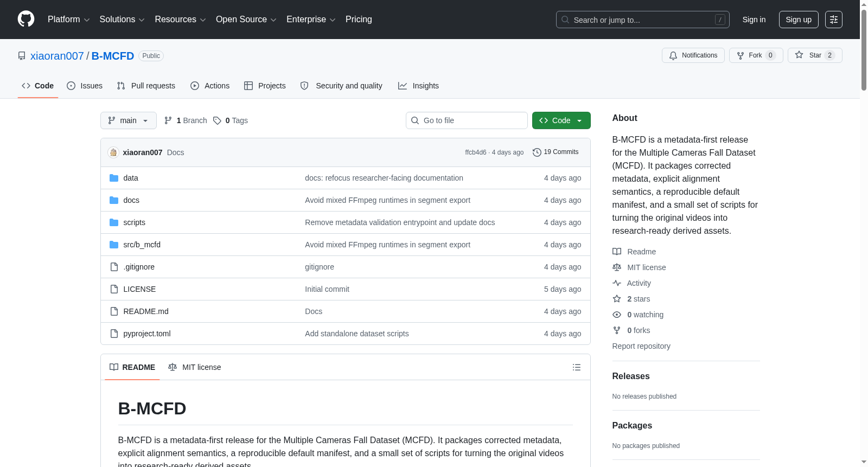Open the src/b_mcfd folder name
Image resolution: width=868 pixels, height=467 pixels.
(x=142, y=245)
